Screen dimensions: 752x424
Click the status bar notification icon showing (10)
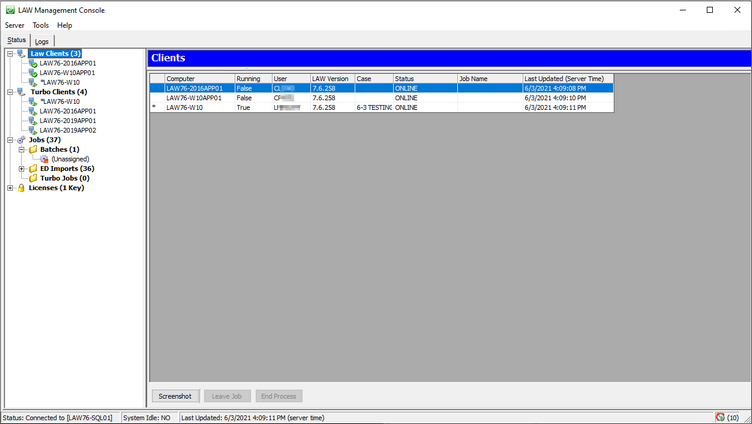tap(720, 417)
